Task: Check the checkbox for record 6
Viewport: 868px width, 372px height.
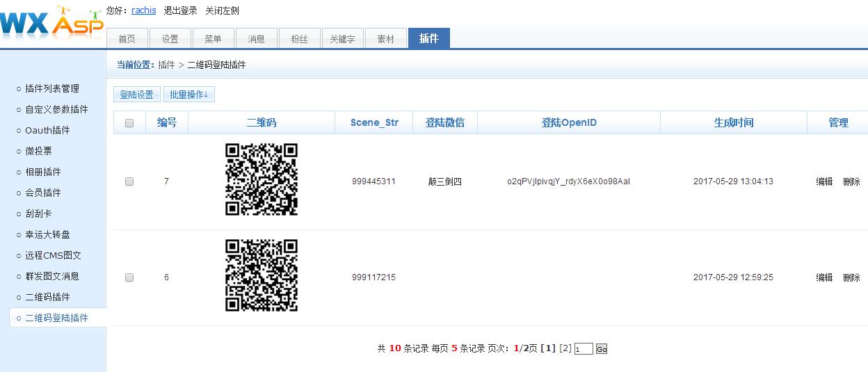Action: click(129, 277)
